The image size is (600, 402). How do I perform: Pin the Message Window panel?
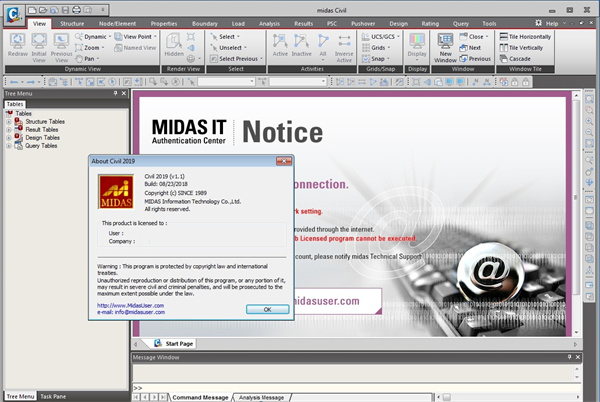click(x=569, y=357)
